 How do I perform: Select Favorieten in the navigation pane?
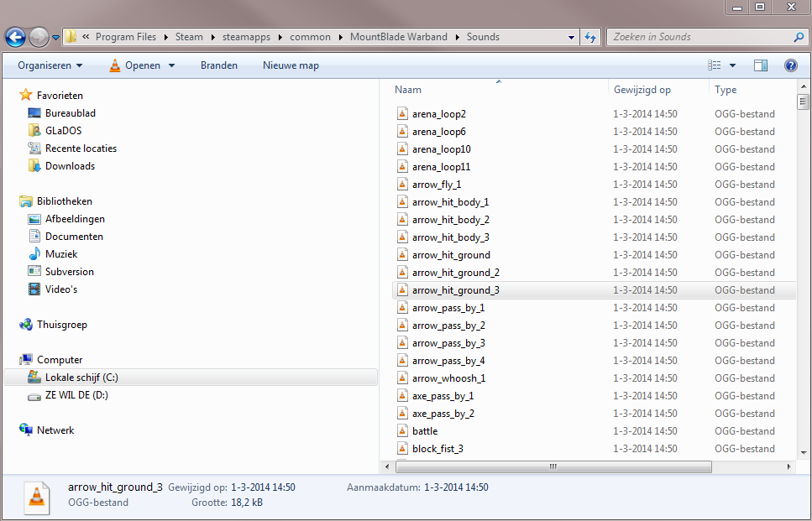click(50, 95)
